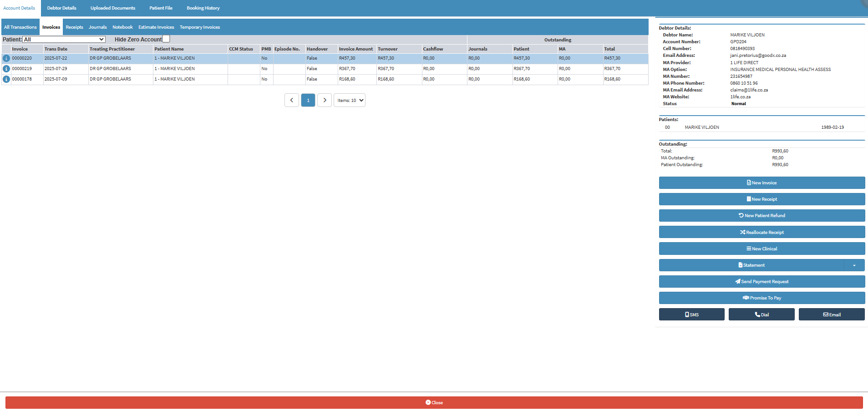Go to next page arrow
The image size is (868, 411).
click(324, 100)
